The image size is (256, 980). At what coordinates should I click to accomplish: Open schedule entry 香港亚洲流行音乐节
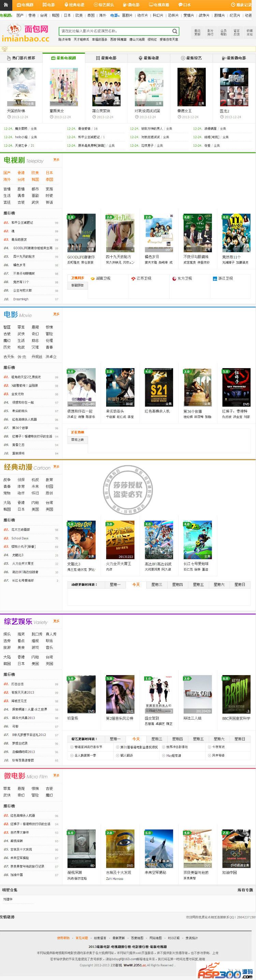(88, 747)
